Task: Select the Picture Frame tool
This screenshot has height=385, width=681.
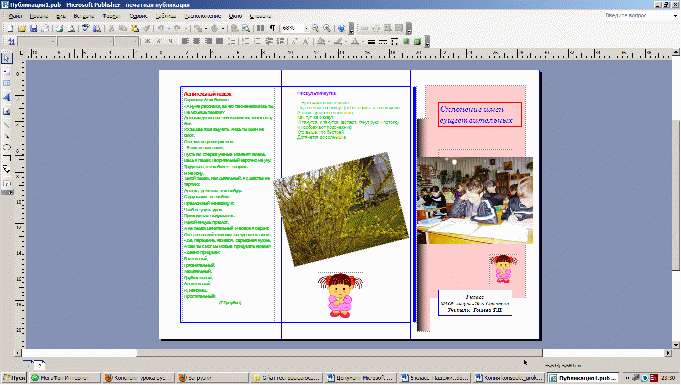Action: pyautogui.click(x=7, y=111)
